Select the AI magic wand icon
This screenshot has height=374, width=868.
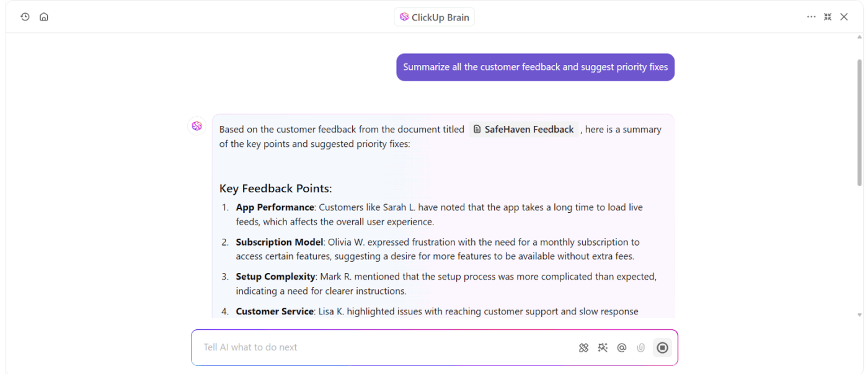(602, 347)
